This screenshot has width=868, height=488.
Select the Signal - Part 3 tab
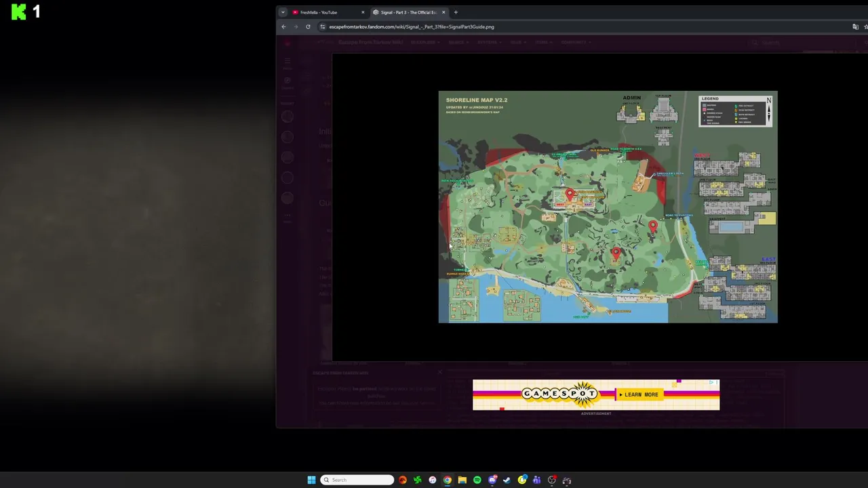pos(408,12)
